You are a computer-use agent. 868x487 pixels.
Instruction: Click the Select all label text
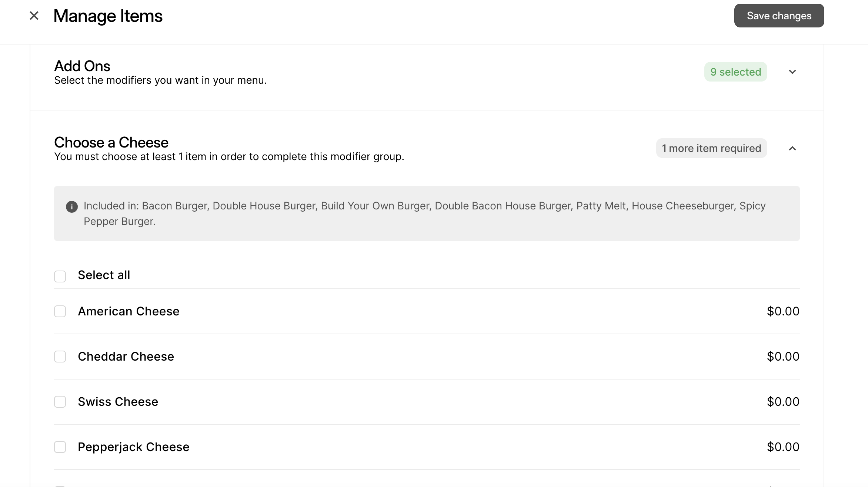pyautogui.click(x=104, y=275)
